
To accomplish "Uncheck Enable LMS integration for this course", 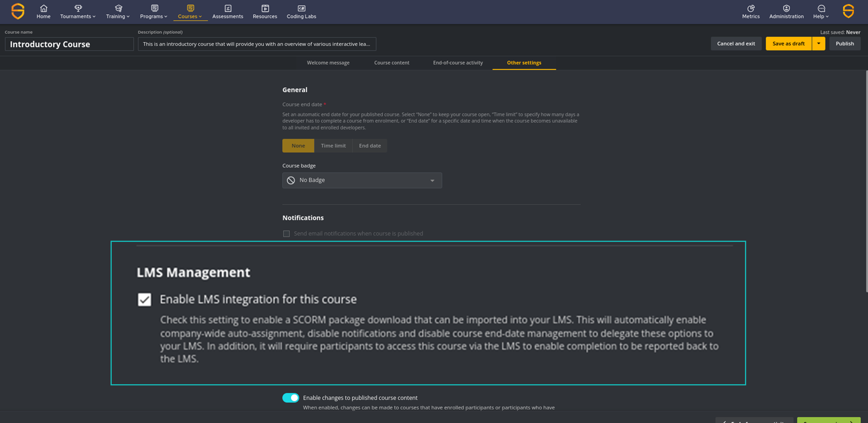I will 144,299.
